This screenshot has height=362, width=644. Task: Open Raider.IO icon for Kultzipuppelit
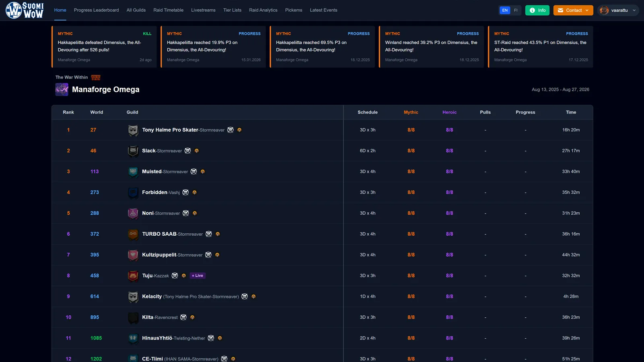217,255
